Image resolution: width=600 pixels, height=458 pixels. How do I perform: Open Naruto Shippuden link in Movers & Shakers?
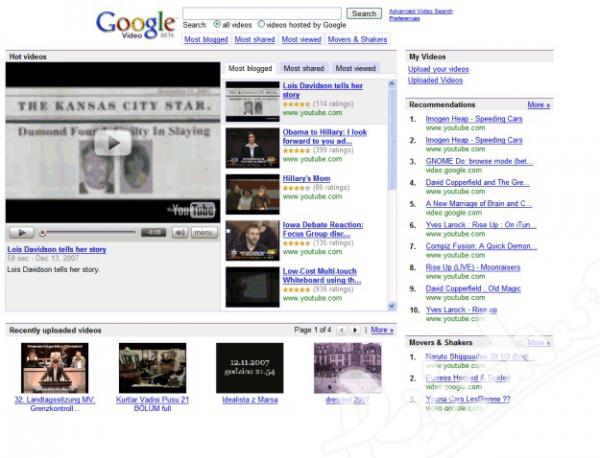click(478, 357)
